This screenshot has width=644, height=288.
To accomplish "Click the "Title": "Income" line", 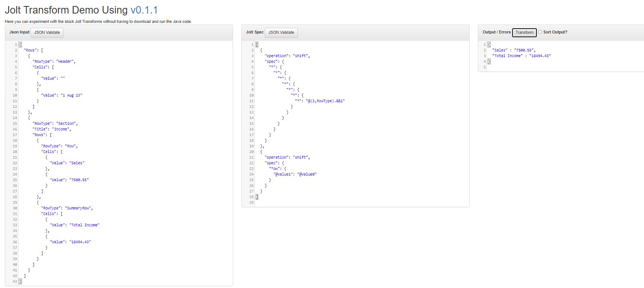I will [52, 129].
